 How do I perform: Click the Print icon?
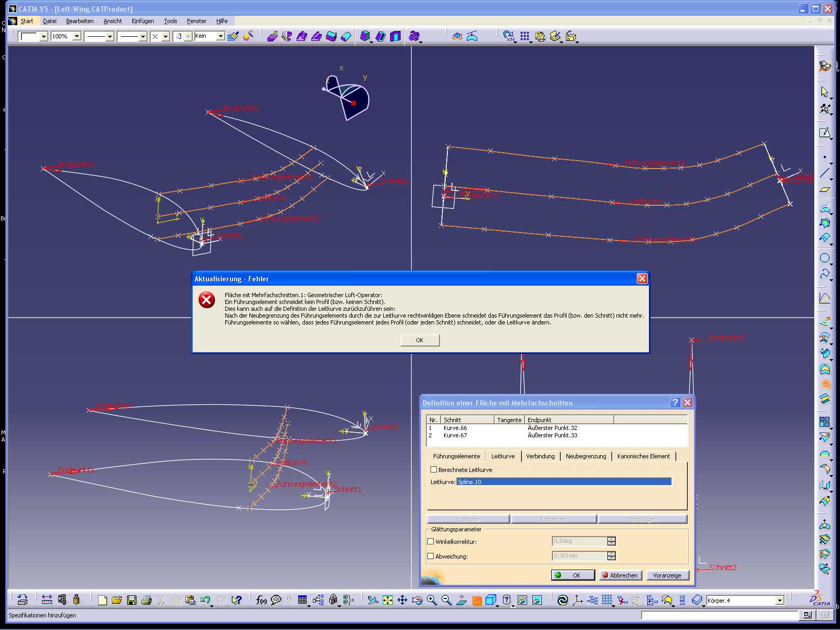pos(146,600)
